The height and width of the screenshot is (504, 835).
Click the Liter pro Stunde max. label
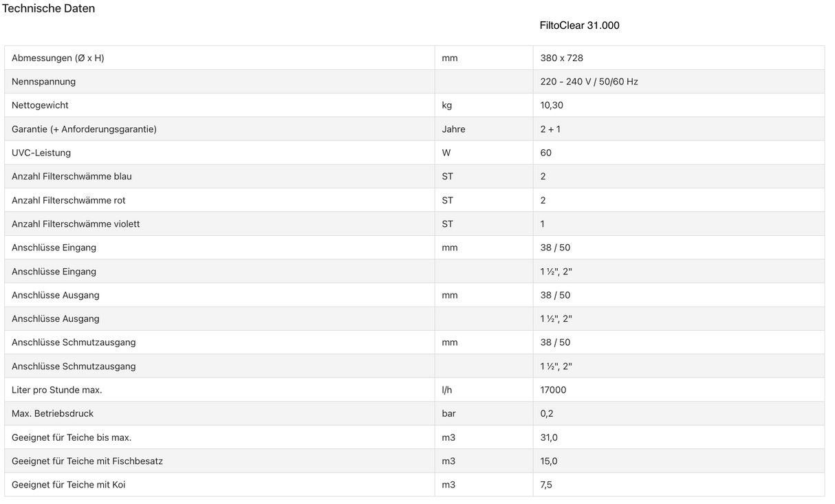56,390
